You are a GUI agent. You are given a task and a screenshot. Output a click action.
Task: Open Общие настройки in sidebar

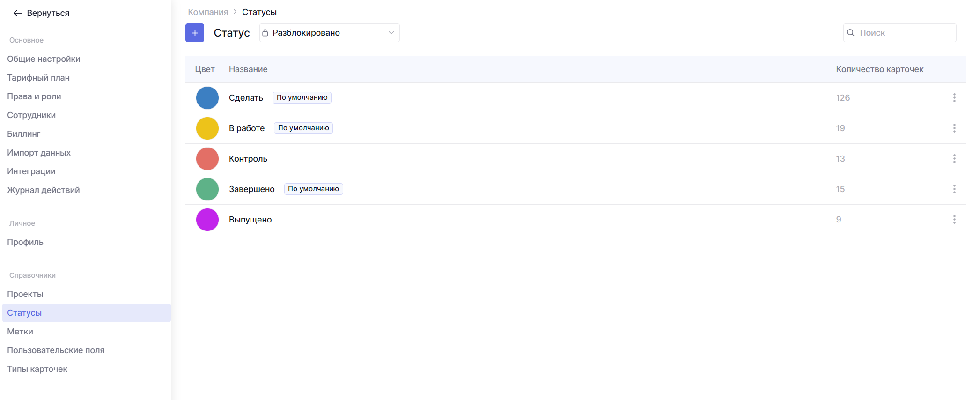[x=44, y=59]
